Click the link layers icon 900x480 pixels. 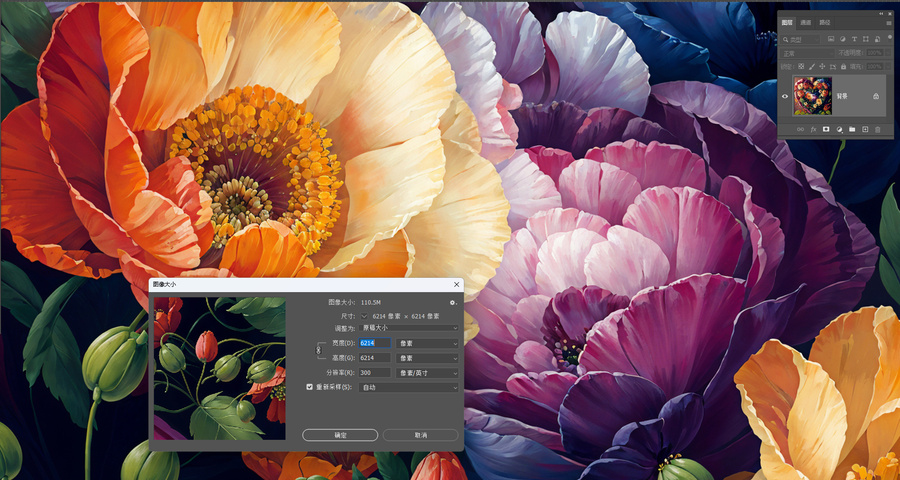pyautogui.click(x=801, y=130)
